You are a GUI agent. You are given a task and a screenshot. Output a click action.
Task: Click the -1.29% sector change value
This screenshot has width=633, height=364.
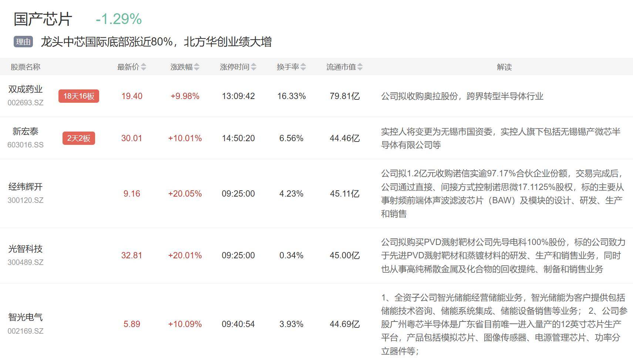click(x=119, y=19)
